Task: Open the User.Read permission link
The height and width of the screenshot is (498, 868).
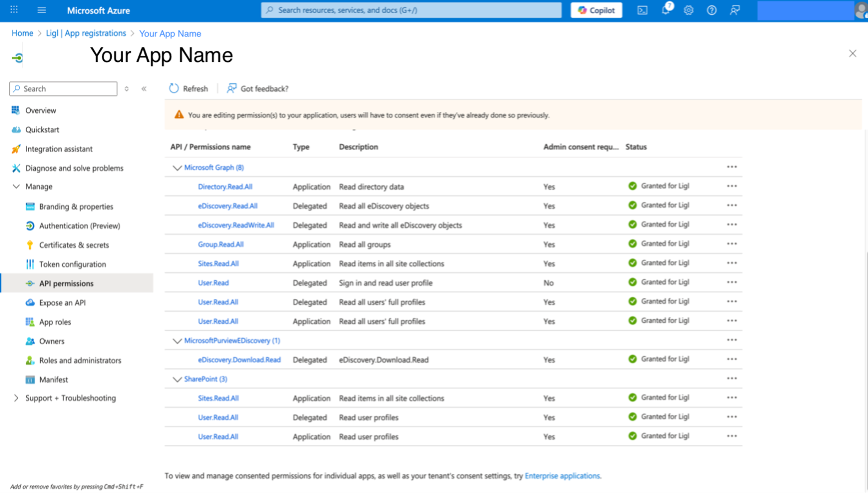Action: 213,283
